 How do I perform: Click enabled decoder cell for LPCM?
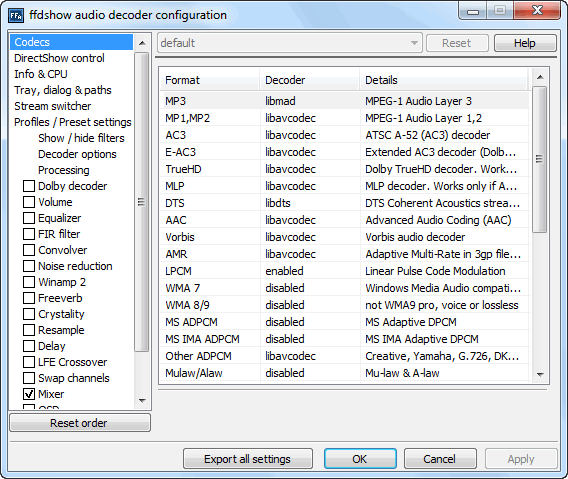[310, 271]
